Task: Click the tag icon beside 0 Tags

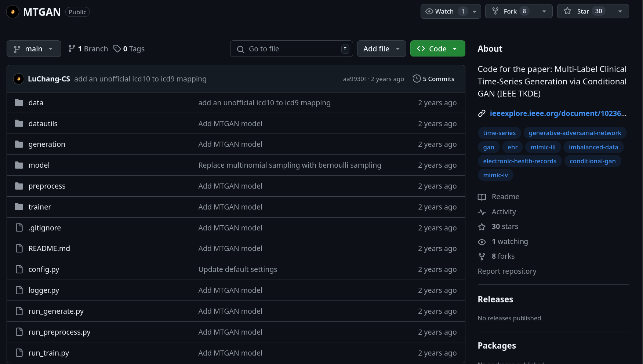Action: tap(117, 49)
